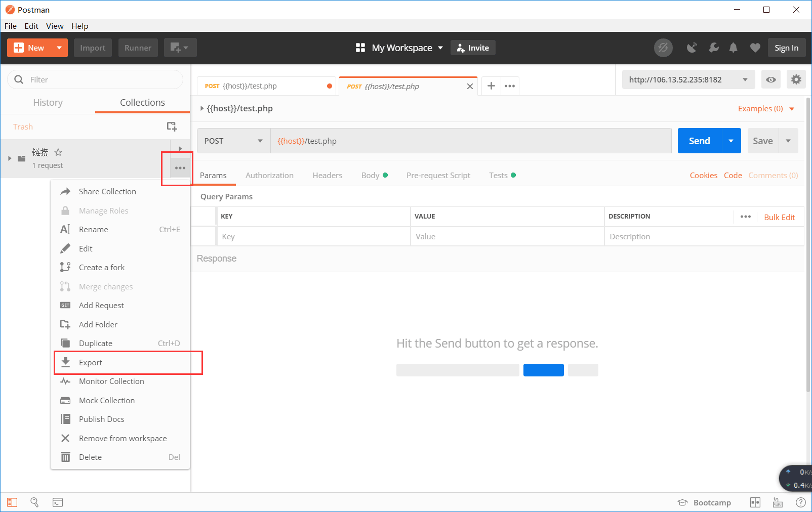The width and height of the screenshot is (812, 512).
Task: Click the Code link
Action: coord(733,175)
